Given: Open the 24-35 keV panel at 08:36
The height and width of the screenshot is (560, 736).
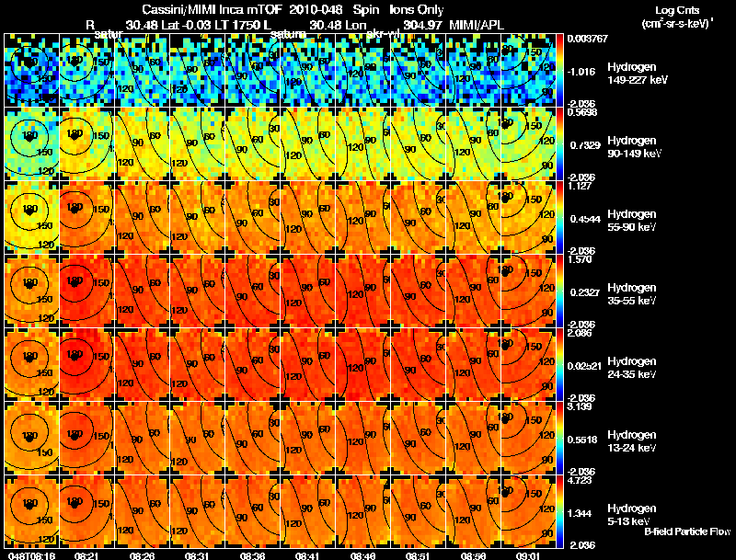Looking at the screenshot, I should (x=252, y=364).
